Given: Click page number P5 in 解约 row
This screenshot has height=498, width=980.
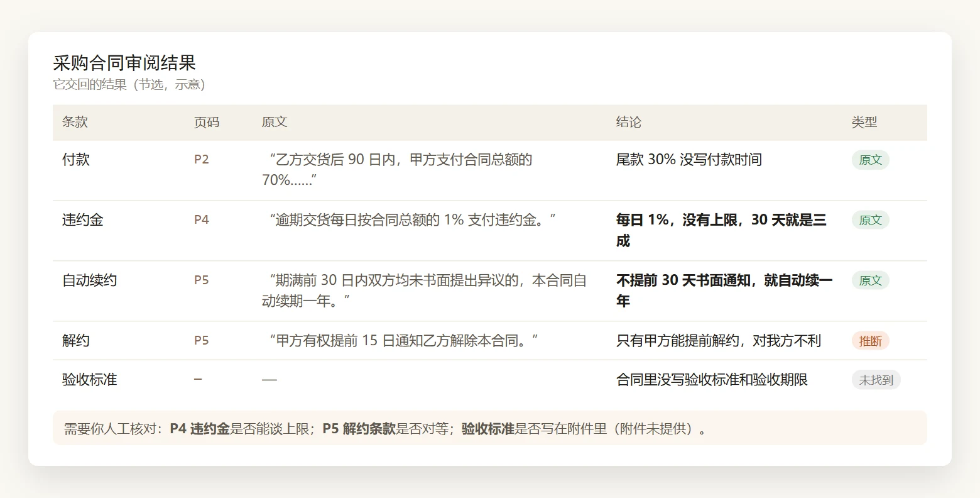Looking at the screenshot, I should 201,341.
